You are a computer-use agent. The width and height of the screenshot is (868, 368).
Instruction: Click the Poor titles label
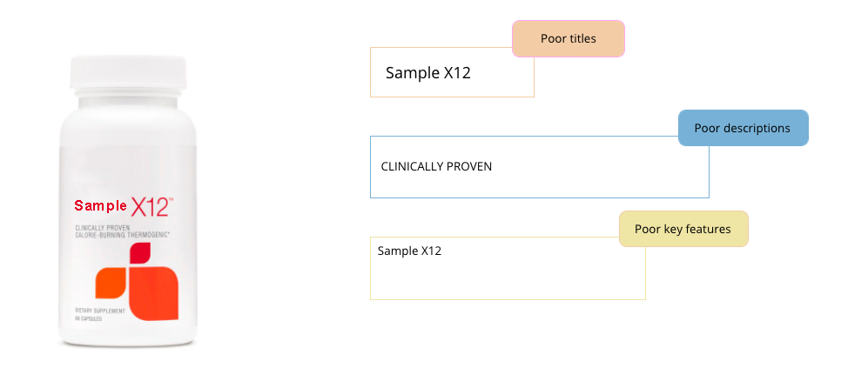569,39
